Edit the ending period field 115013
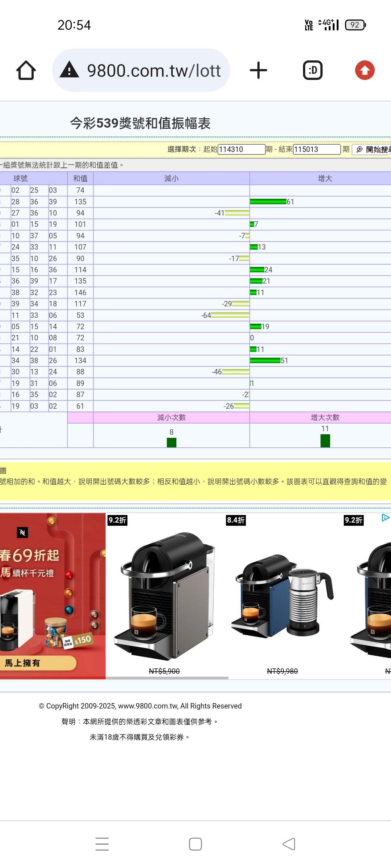Image resolution: width=391 pixels, height=868 pixels. [316, 149]
